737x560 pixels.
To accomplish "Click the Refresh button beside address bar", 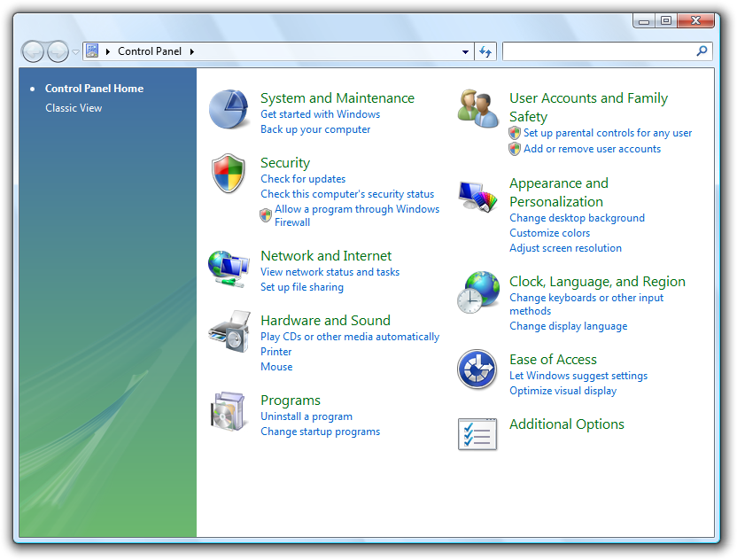I will [485, 51].
